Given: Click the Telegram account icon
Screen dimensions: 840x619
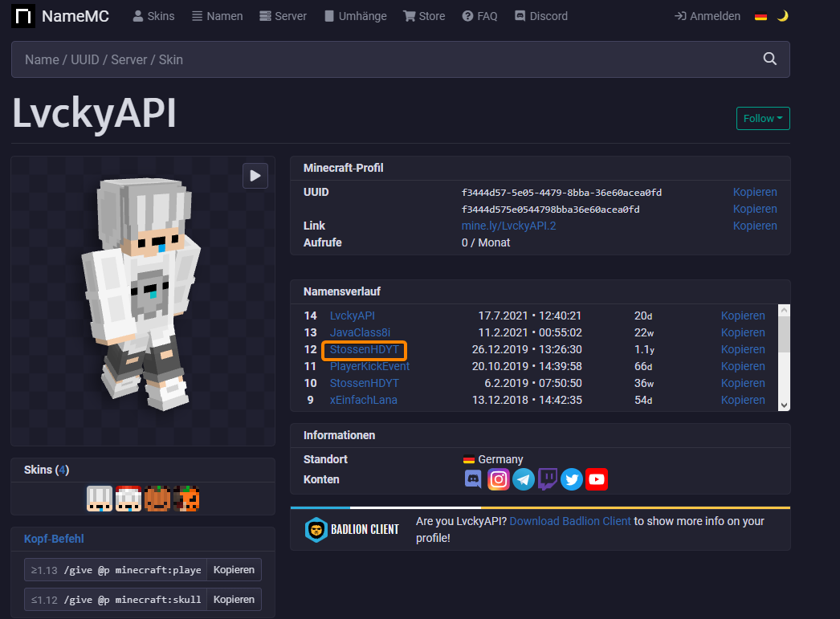Looking at the screenshot, I should tap(523, 479).
